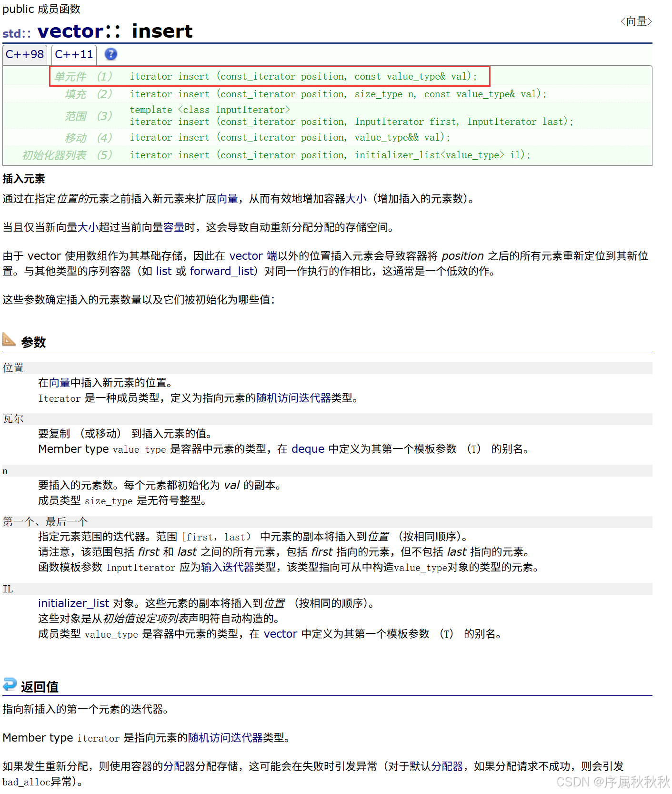Open 随机访问迭代器 link in return value section

pos(225,738)
